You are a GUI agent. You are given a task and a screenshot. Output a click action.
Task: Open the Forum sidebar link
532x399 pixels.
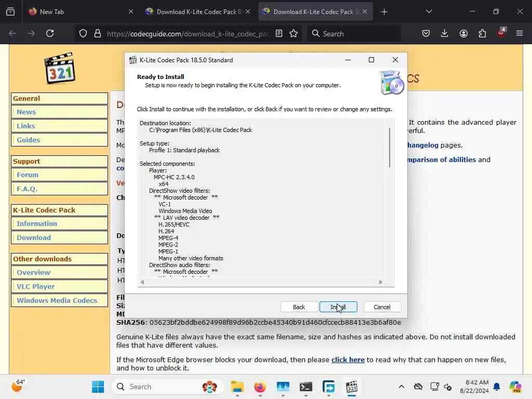[x=28, y=175]
